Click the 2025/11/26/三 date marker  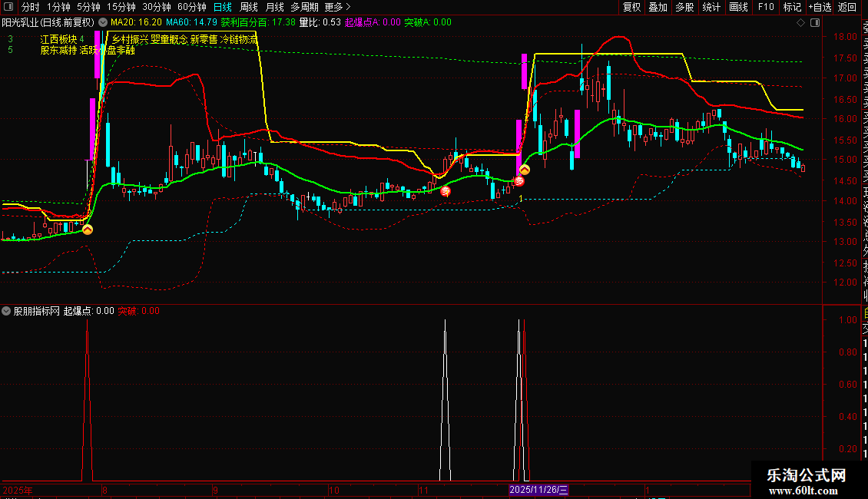[x=538, y=490]
